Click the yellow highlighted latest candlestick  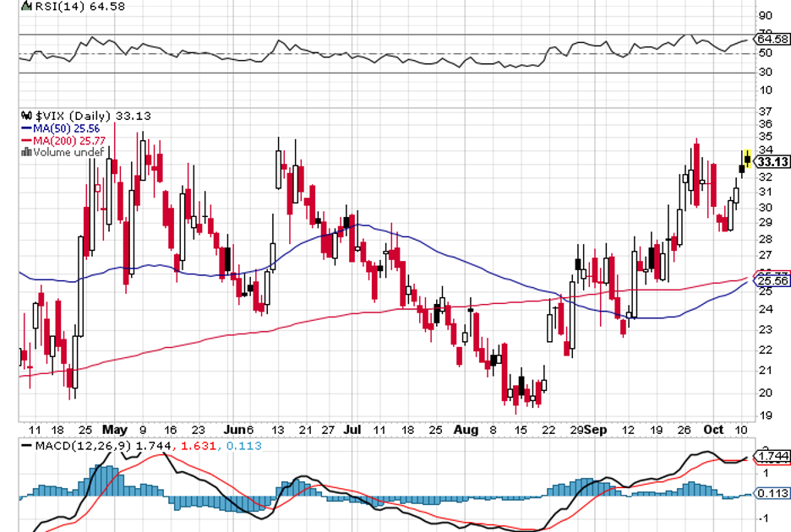click(747, 159)
